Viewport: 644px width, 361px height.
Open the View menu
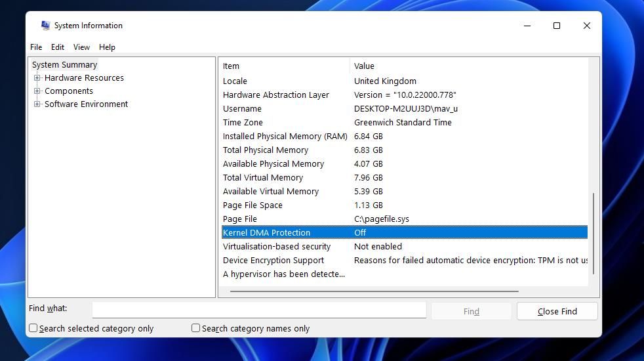click(81, 47)
